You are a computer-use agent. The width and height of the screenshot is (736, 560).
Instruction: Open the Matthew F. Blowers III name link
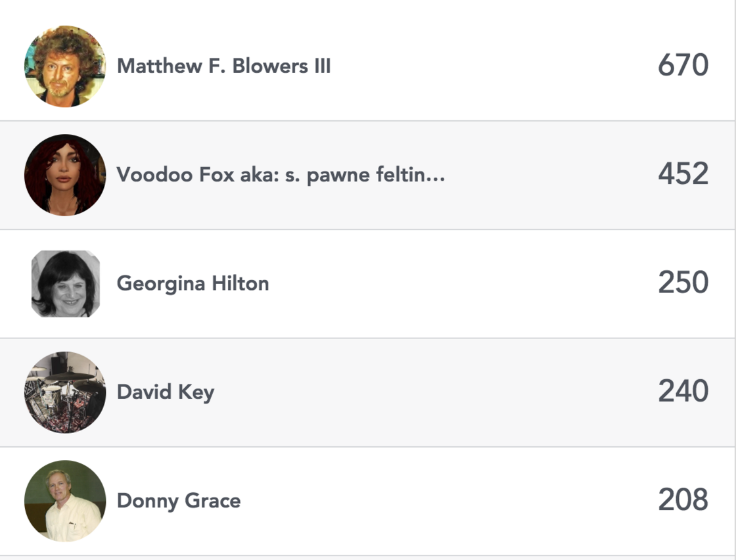pos(223,66)
